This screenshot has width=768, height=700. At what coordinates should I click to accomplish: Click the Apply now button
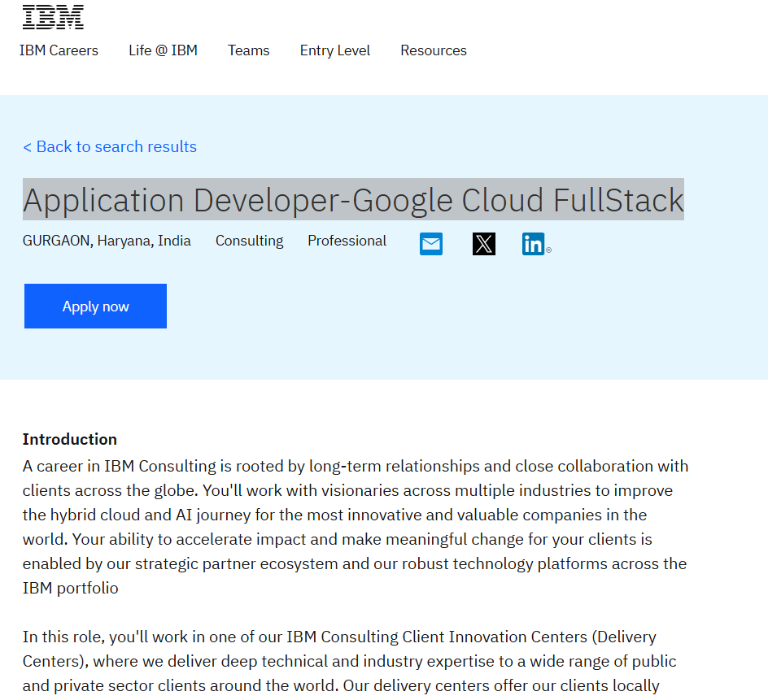pyautogui.click(x=95, y=306)
